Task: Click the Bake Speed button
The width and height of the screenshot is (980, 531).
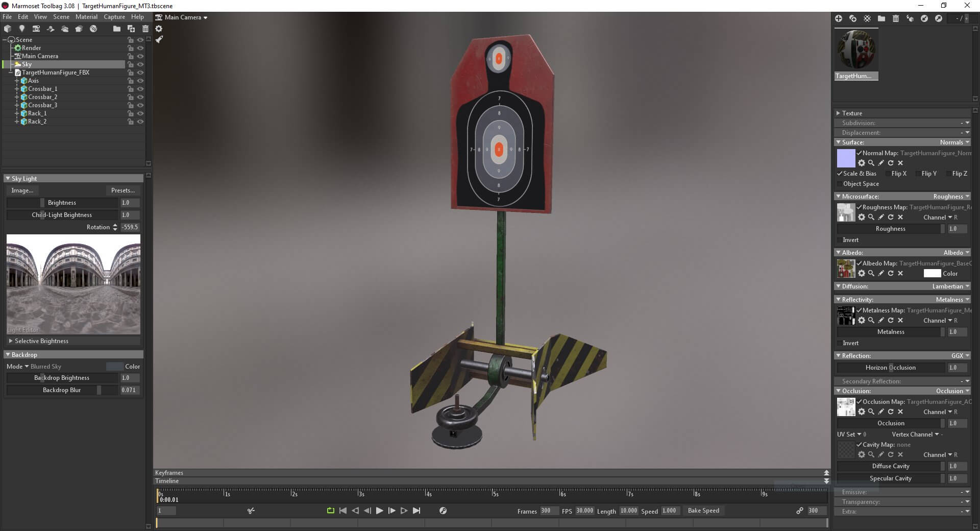Action: [703, 511]
